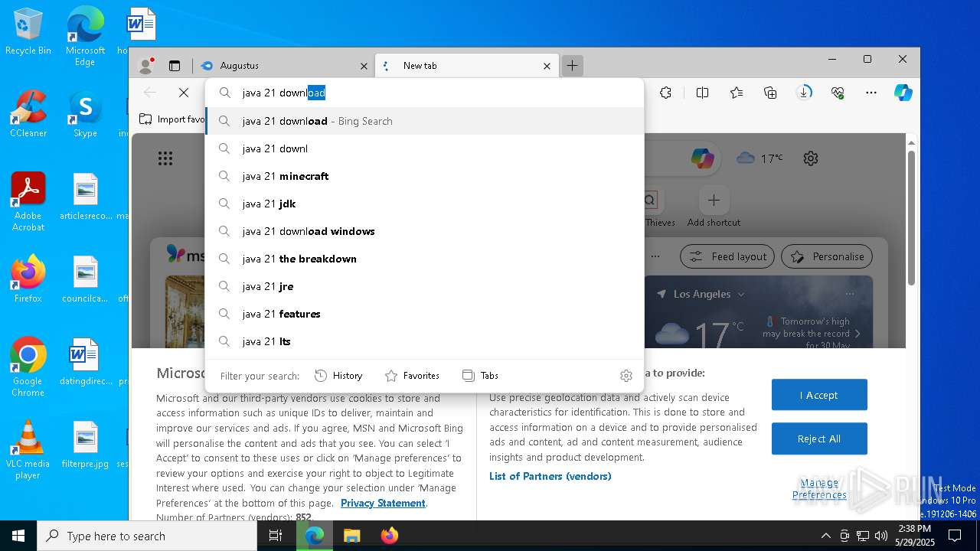Select suggestion java 21 download Bing Search
Screen dimensions: 980x551
point(425,121)
